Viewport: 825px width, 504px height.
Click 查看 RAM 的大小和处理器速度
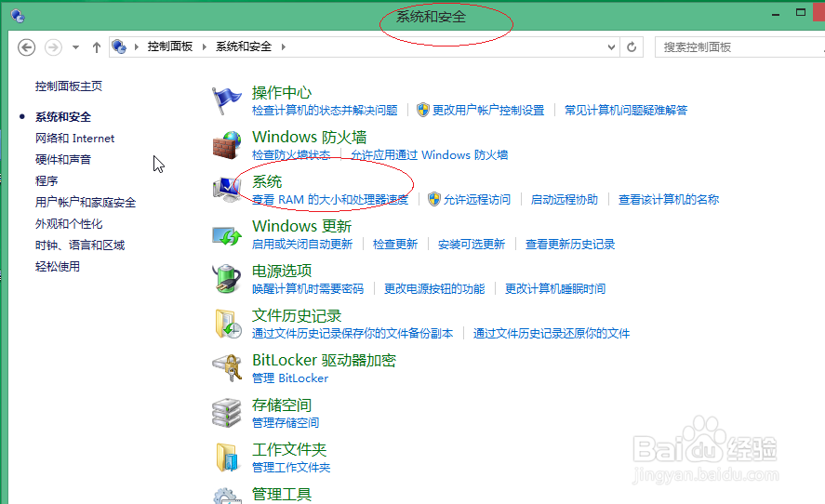[330, 199]
